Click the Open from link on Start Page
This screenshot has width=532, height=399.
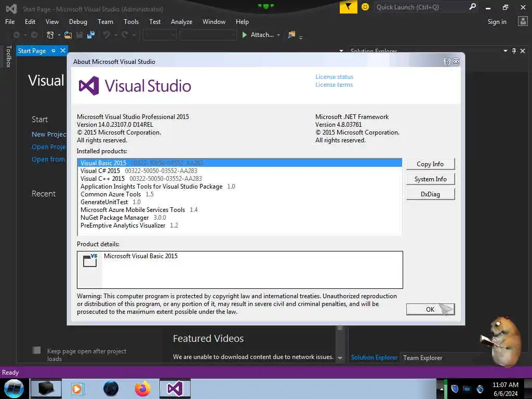tap(48, 159)
